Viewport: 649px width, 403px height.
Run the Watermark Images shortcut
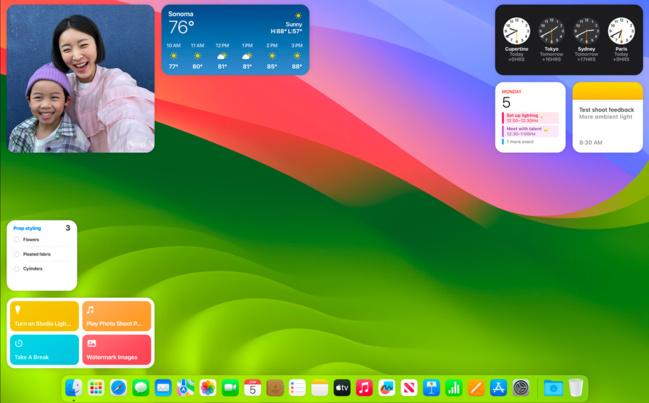click(x=117, y=349)
